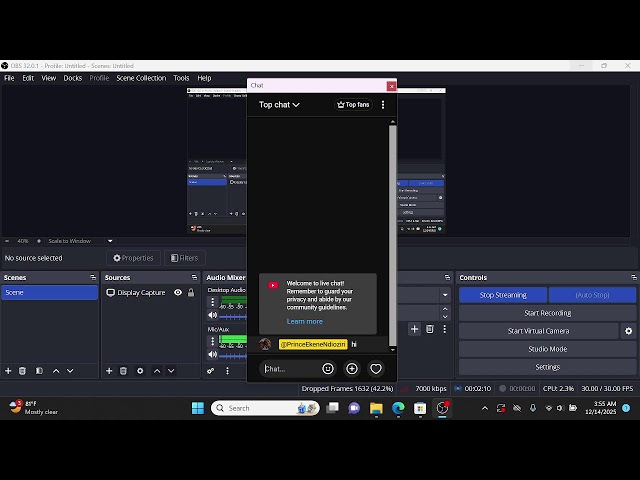
Task: Expand Top chat dropdown
Action: 279,104
